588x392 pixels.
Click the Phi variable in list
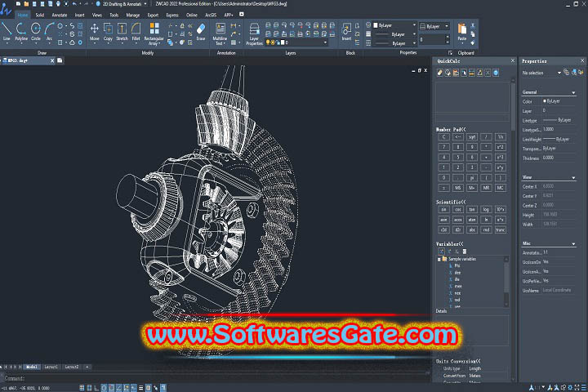point(457,266)
